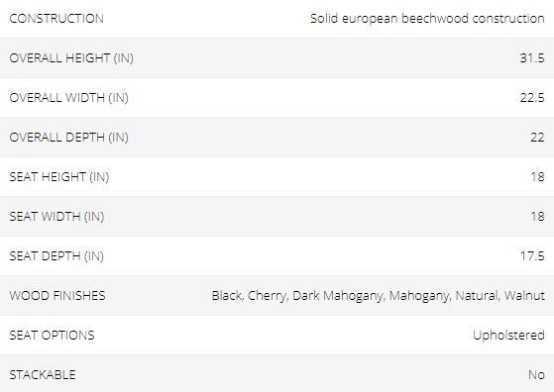Click the SEAT WIDTH (IN) label
Viewport: 554px width, 392px height.
tap(56, 216)
